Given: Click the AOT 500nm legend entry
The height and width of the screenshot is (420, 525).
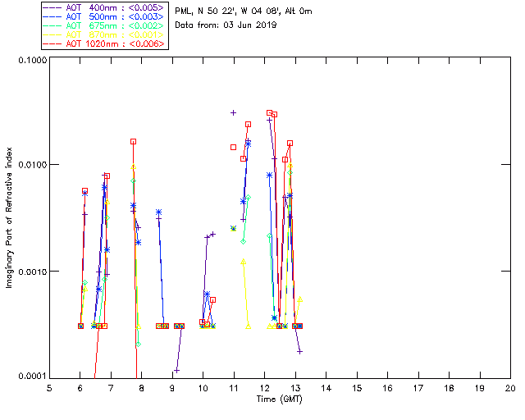Looking at the screenshot, I should [105, 16].
